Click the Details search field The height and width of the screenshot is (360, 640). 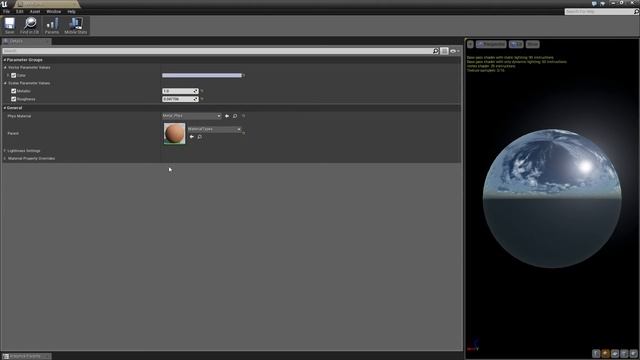[217, 51]
